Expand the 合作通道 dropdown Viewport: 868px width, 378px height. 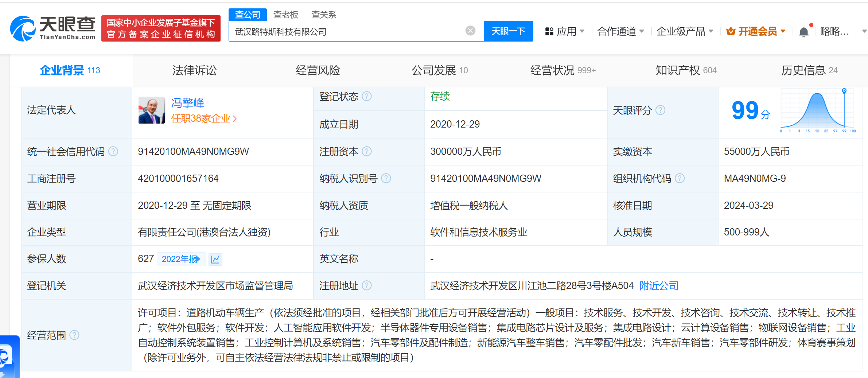point(620,32)
